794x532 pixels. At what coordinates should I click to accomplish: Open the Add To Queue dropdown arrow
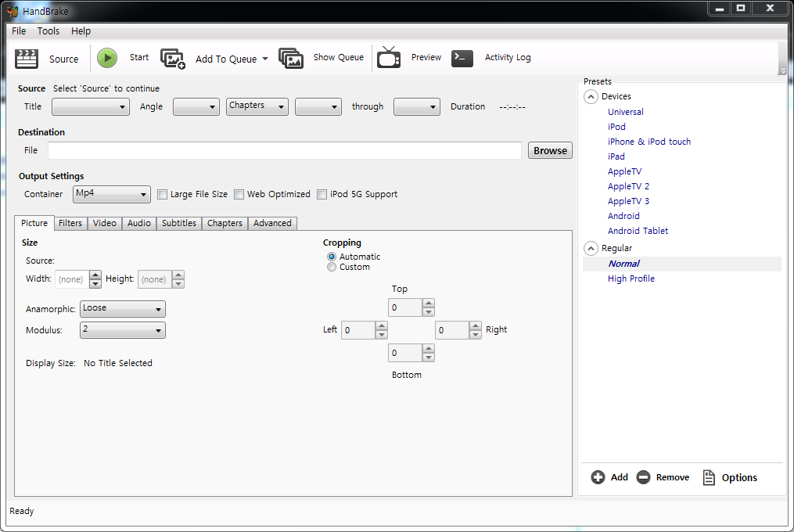click(x=265, y=59)
